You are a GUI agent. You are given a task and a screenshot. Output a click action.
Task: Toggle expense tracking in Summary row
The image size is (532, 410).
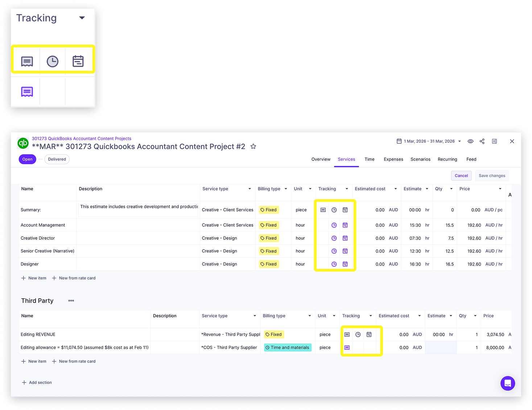pyautogui.click(x=323, y=210)
